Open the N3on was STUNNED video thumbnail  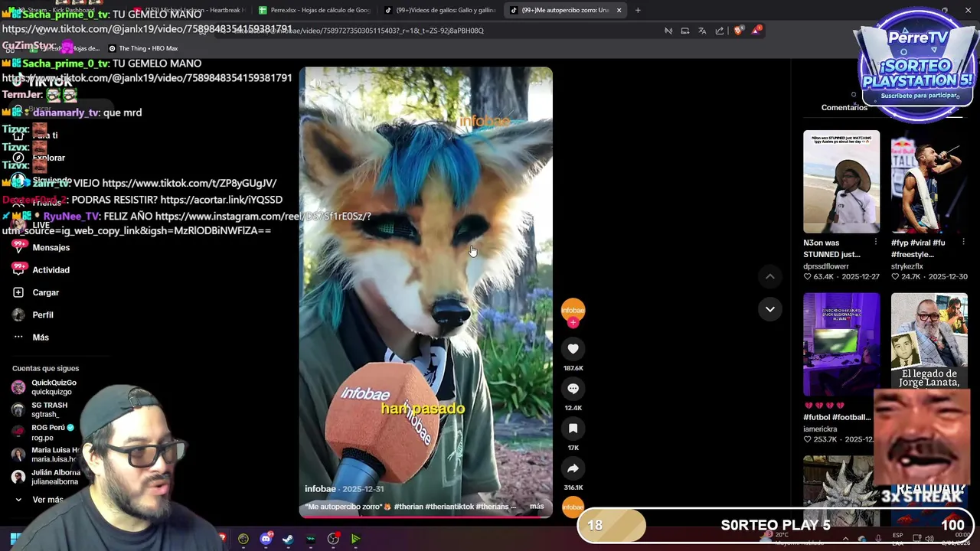click(841, 181)
